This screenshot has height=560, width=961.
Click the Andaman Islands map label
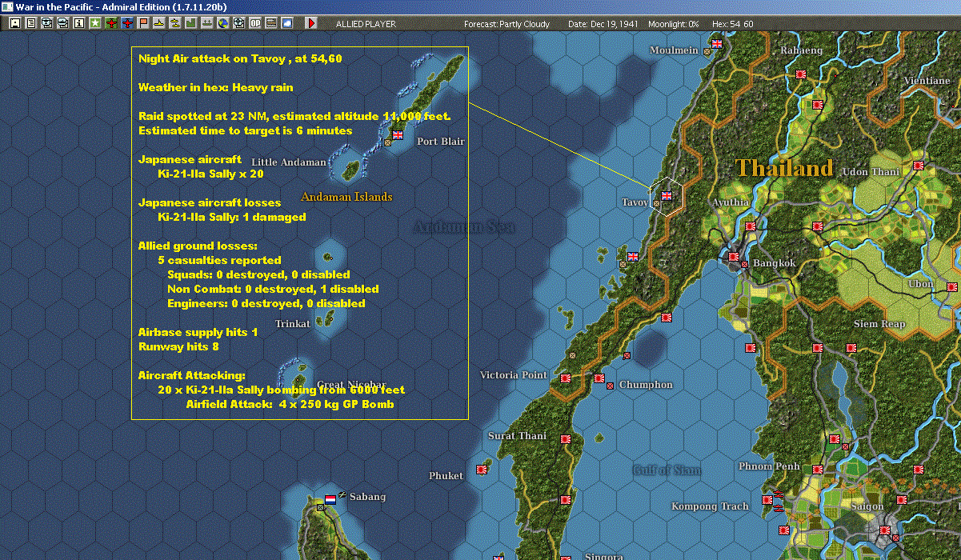click(x=346, y=196)
